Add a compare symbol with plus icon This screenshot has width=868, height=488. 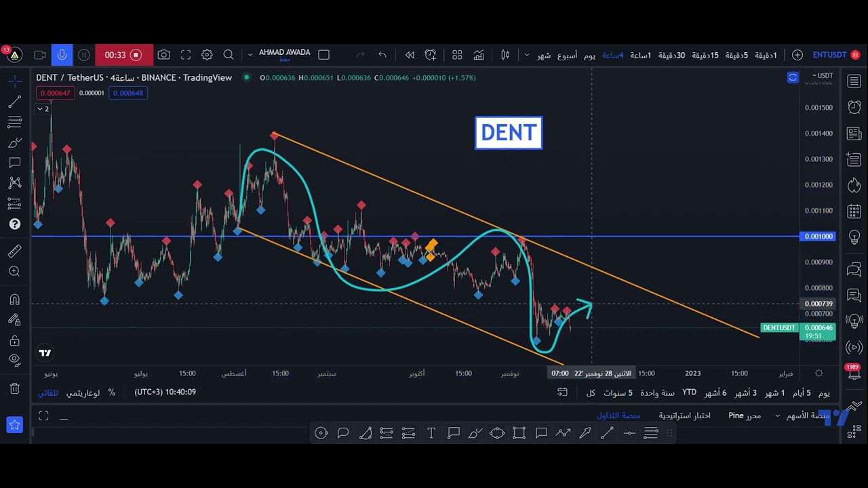click(x=797, y=55)
